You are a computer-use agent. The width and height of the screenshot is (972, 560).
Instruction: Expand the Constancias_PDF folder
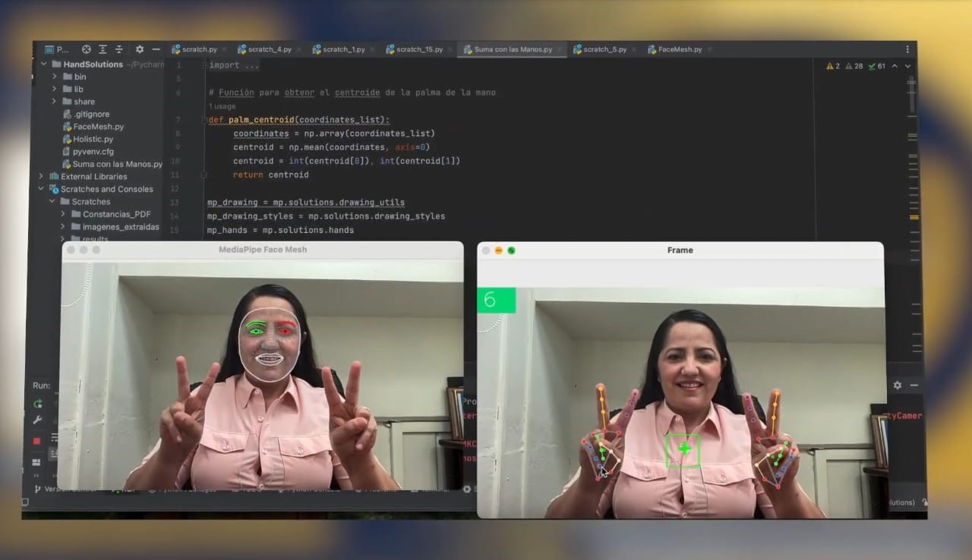point(64,214)
